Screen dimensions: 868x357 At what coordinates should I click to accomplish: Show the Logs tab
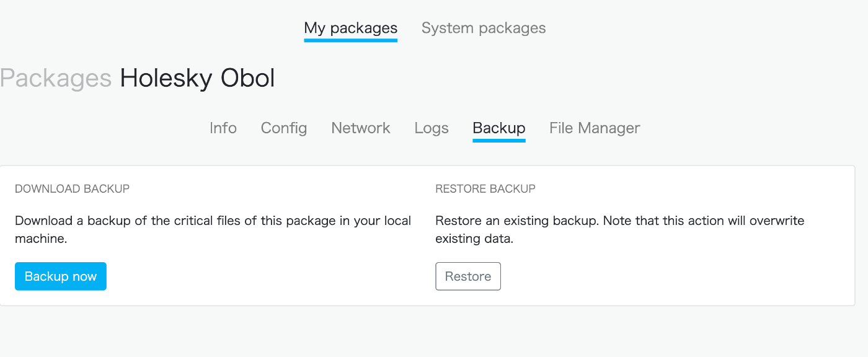432,128
